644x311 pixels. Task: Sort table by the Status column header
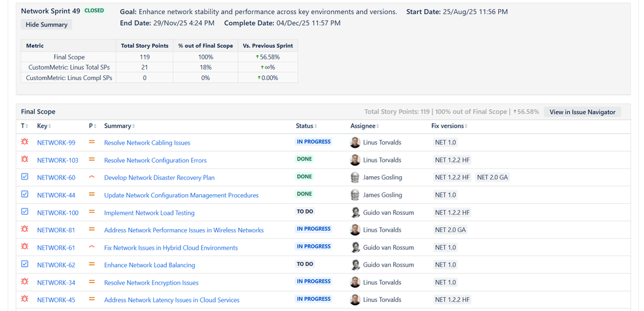click(x=306, y=126)
